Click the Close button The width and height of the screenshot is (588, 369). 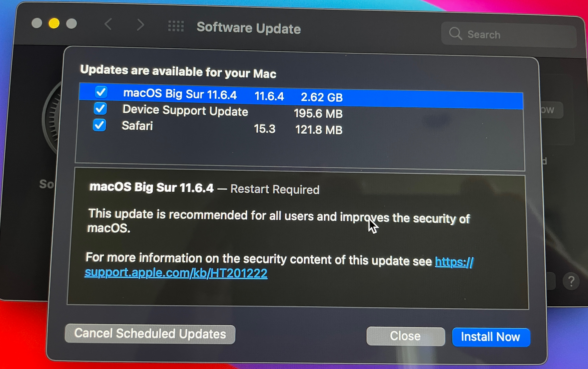click(x=405, y=336)
